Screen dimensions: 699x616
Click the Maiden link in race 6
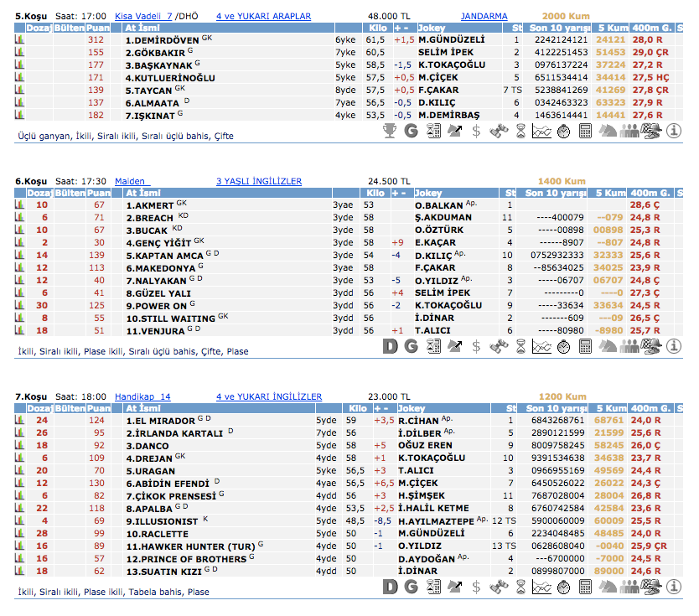point(132,181)
